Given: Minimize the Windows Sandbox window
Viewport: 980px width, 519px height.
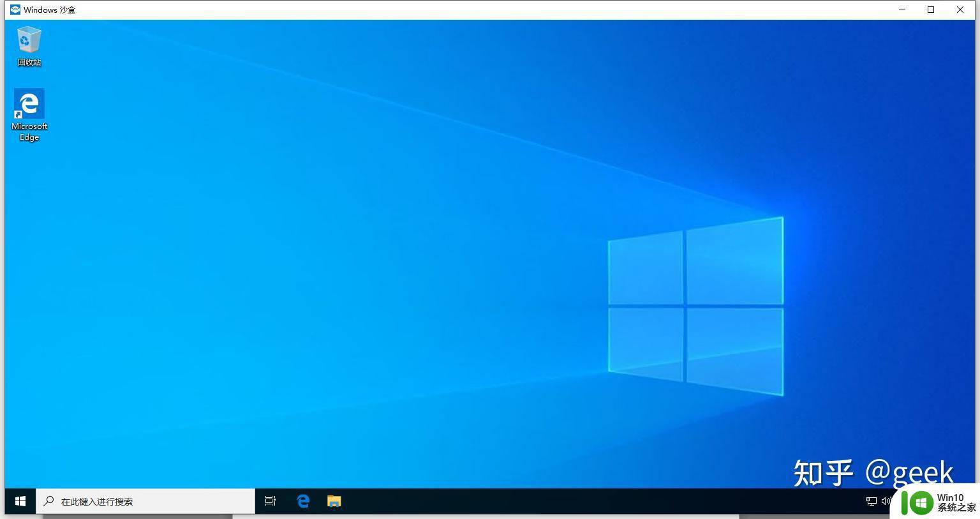Looking at the screenshot, I should pos(902,10).
